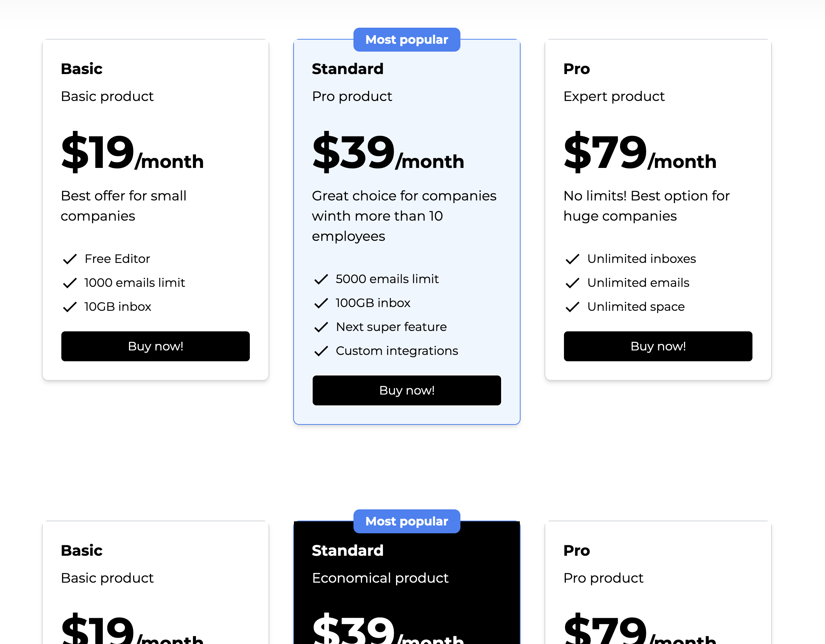825x644 pixels.
Task: Click the top Most popular badge
Action: (x=407, y=40)
